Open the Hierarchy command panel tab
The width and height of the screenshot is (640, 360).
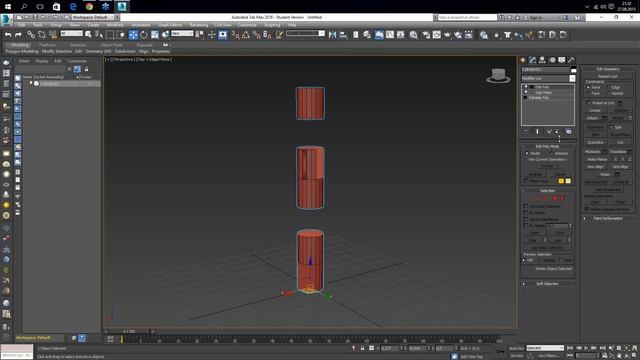click(542, 60)
